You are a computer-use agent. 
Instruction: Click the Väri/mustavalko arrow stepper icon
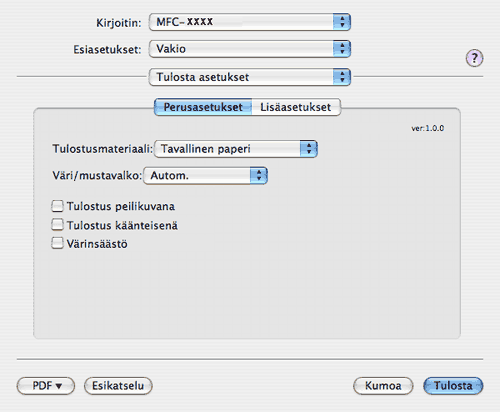click(x=259, y=175)
